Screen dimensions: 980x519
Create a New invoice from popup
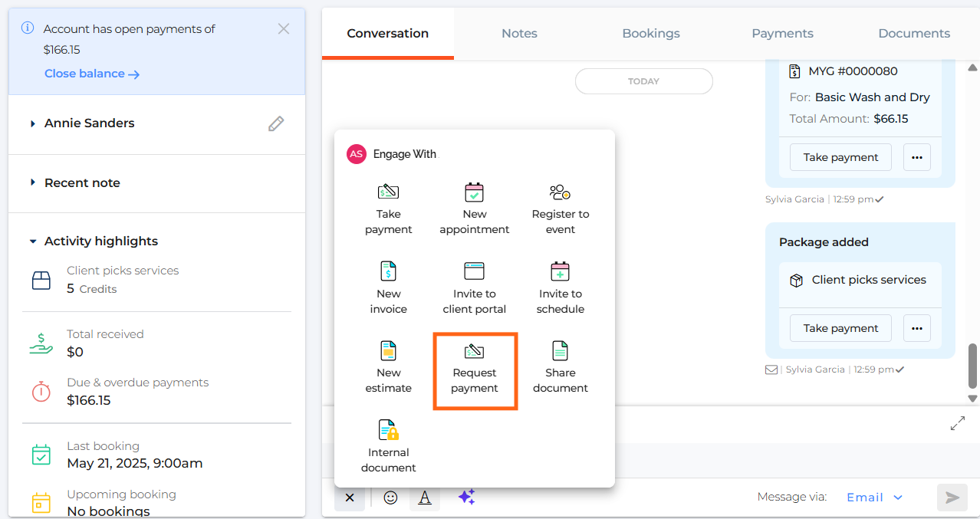[389, 271]
